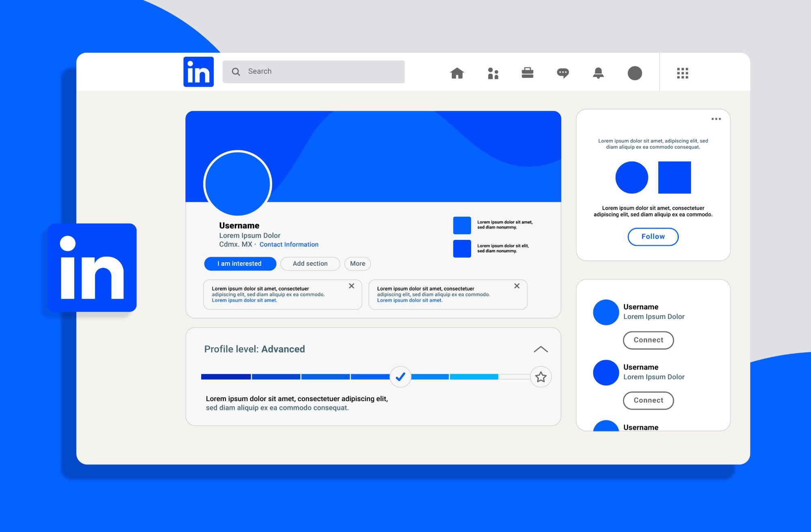Click the Jobs briefcase icon
The image size is (811, 532).
[526, 73]
